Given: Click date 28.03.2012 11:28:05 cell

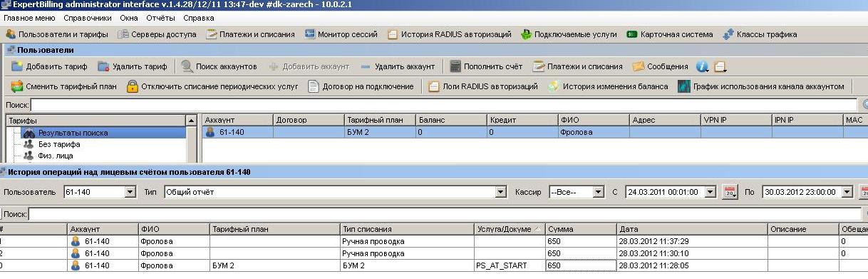Looking at the screenshot, I should pos(692,265).
